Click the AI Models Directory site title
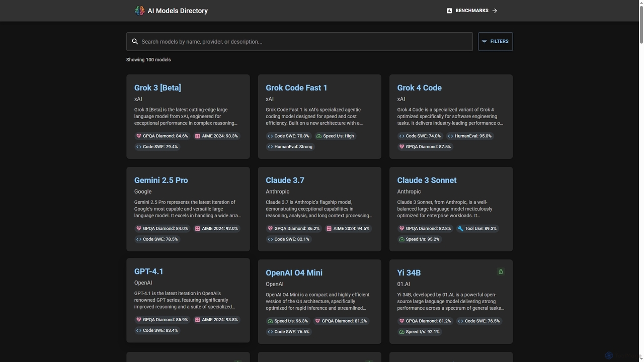Image resolution: width=644 pixels, height=362 pixels. pos(178,11)
